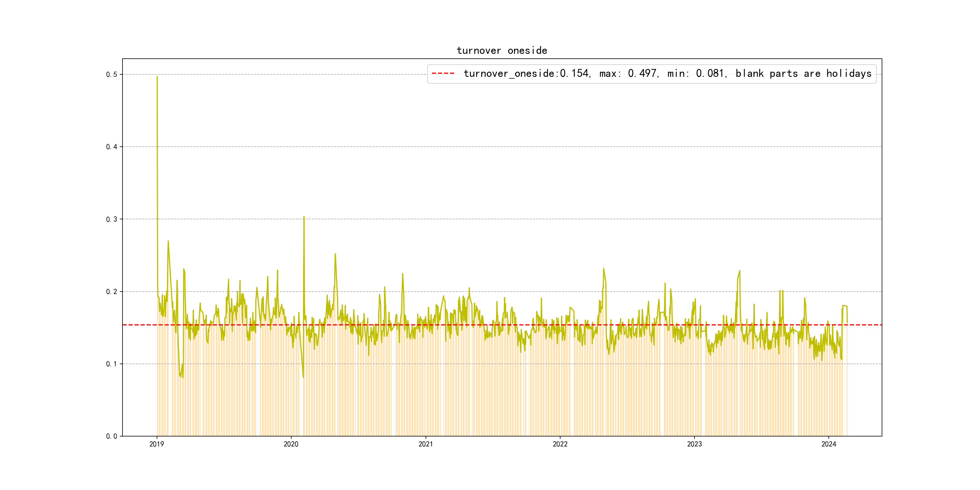
Task: Click 'max: 0.497' in the legend
Action: tap(629, 73)
